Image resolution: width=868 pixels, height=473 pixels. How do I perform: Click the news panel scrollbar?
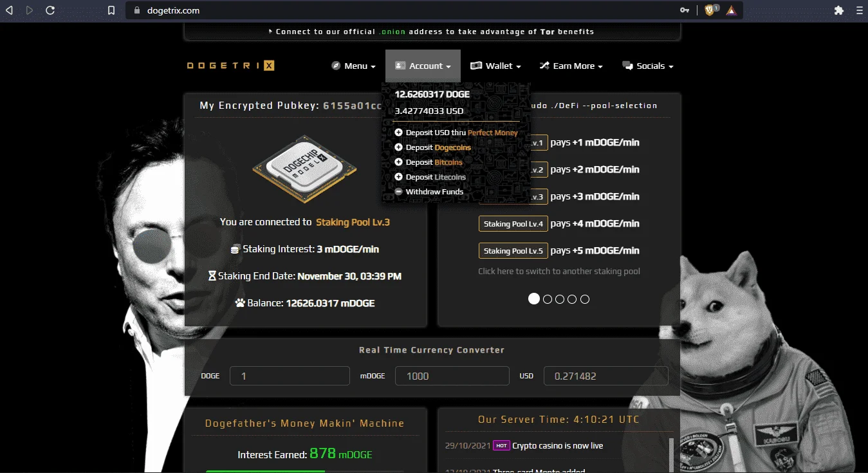pyautogui.click(x=670, y=456)
